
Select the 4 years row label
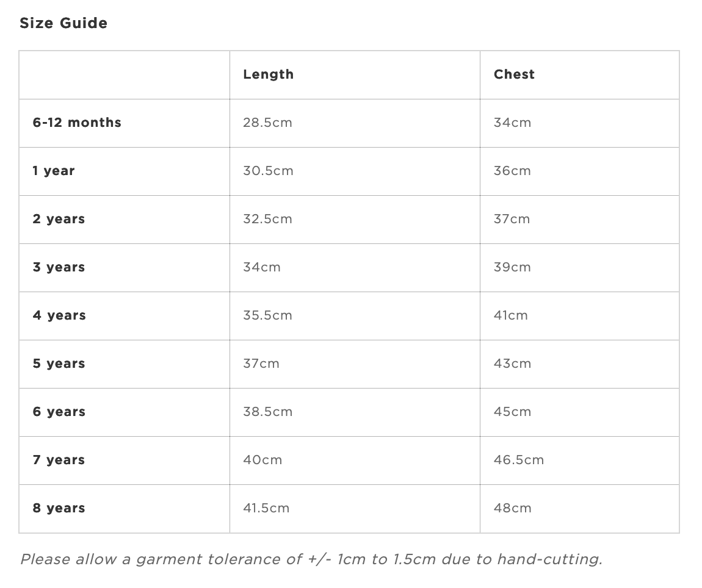coord(59,316)
